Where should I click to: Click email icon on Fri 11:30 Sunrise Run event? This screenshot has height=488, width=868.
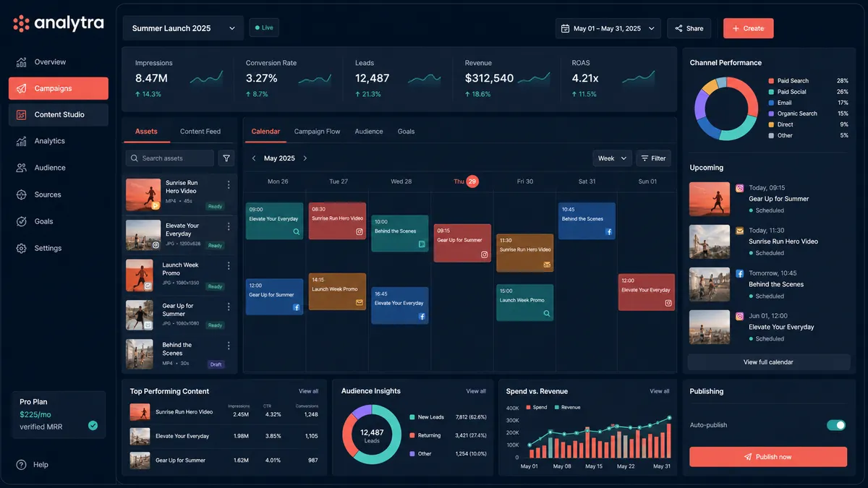547,265
